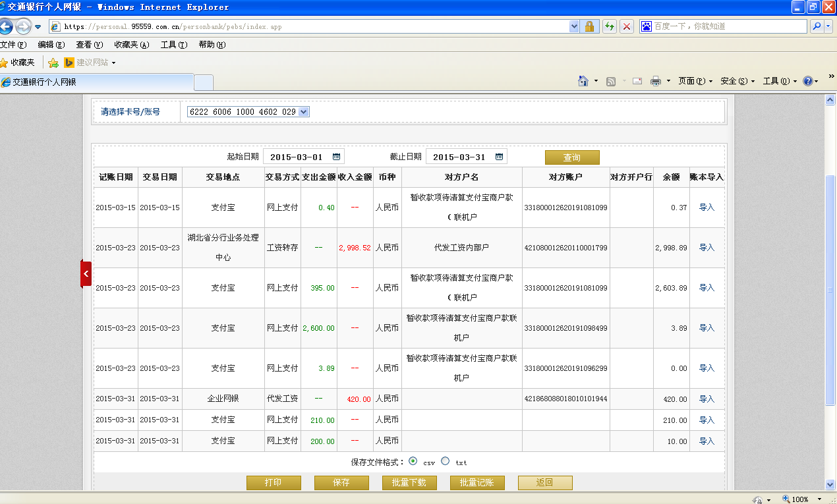Image resolution: width=837 pixels, height=504 pixels.
Task: Click 导入 link for 2,998.52 salary row
Action: [x=707, y=248]
